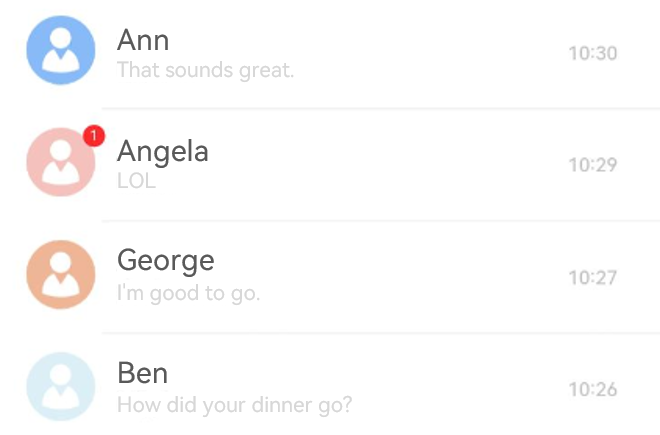The image size is (660, 435).
Task: Click the empty area in Angela's row
Action: 387,164
